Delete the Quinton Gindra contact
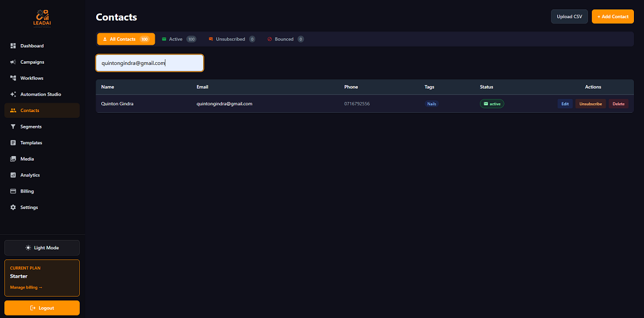This screenshot has width=644, height=318. [x=618, y=104]
